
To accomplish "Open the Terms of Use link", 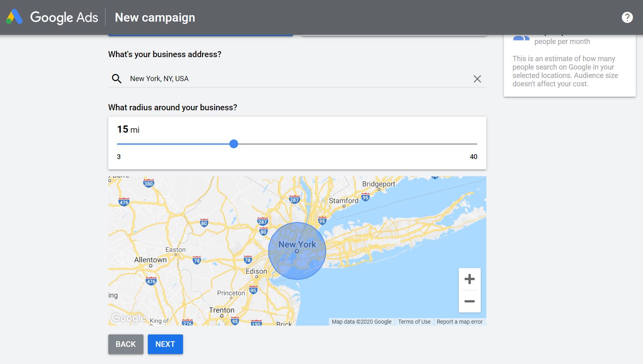I will coord(414,322).
